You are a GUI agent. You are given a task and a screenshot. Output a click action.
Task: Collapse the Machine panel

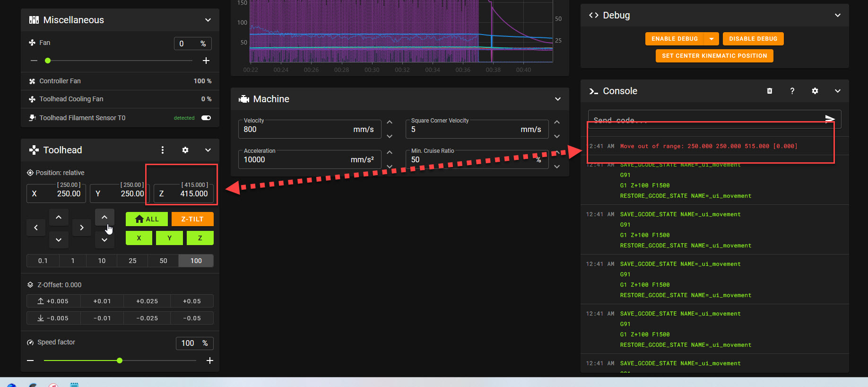(x=558, y=99)
